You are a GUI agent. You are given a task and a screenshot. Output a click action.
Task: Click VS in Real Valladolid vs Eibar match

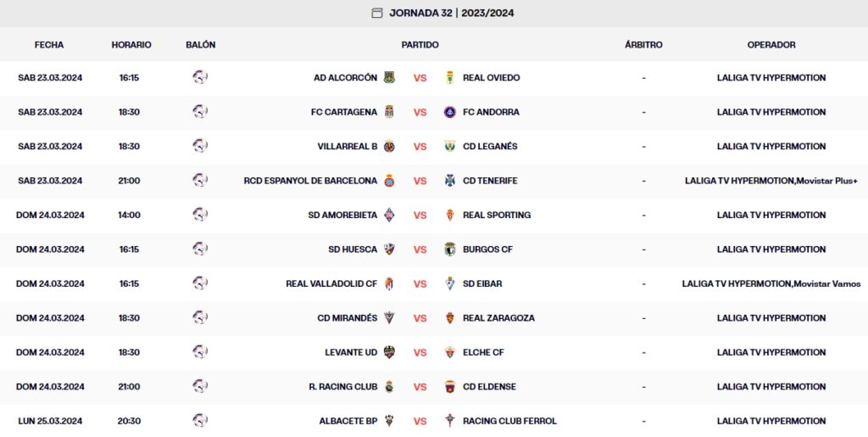point(420,284)
